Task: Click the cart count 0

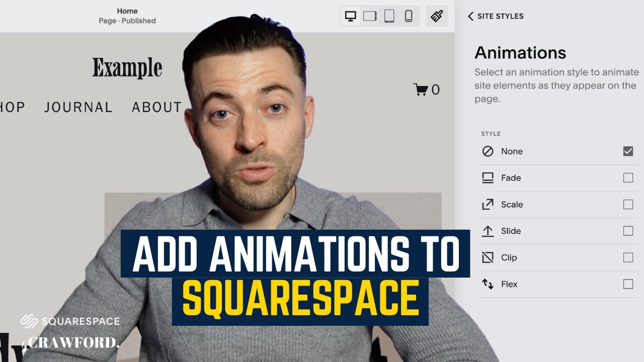Action: point(435,89)
